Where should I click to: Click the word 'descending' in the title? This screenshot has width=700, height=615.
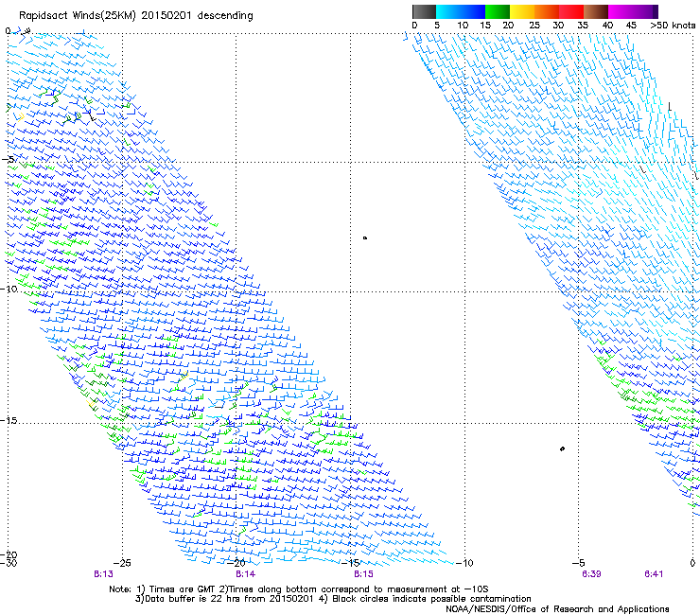point(225,16)
